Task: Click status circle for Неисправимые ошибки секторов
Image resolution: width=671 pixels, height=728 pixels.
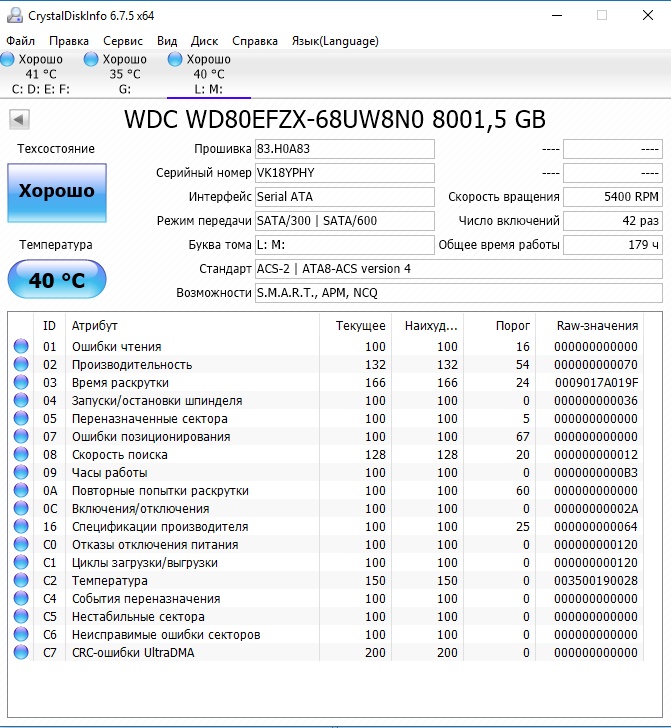Action: coord(20,634)
